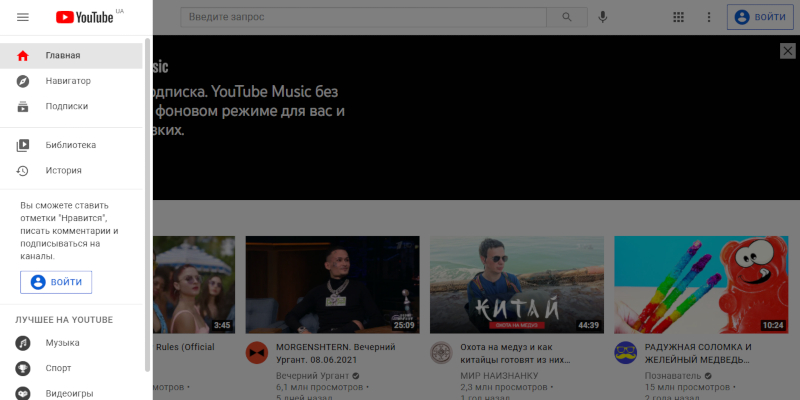
Task: Open Спорт category
Action: pos(58,368)
